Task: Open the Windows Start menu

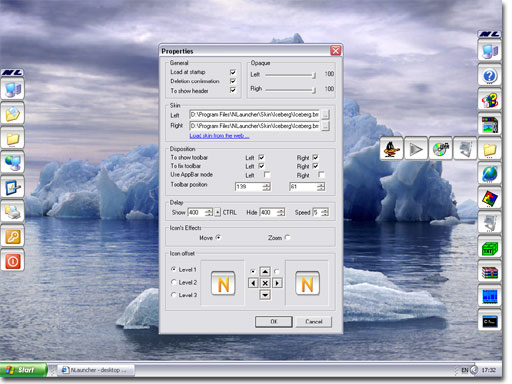Action: (x=23, y=370)
